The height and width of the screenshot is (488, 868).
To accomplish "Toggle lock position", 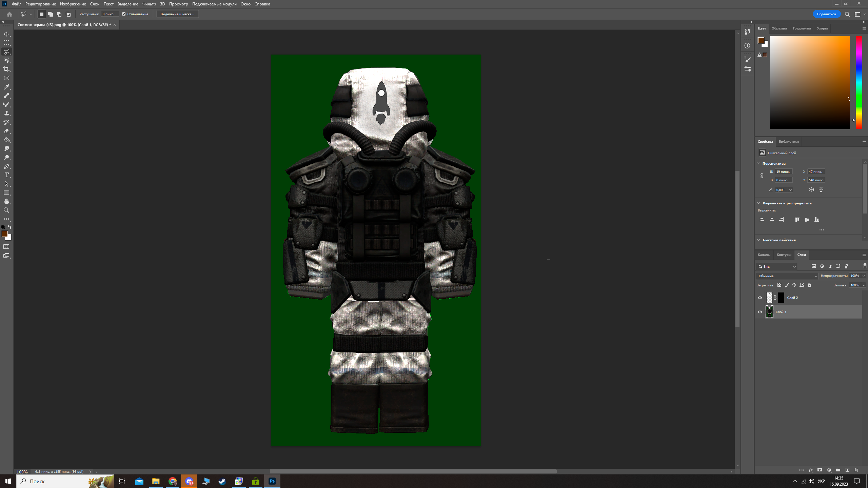I will (x=794, y=285).
